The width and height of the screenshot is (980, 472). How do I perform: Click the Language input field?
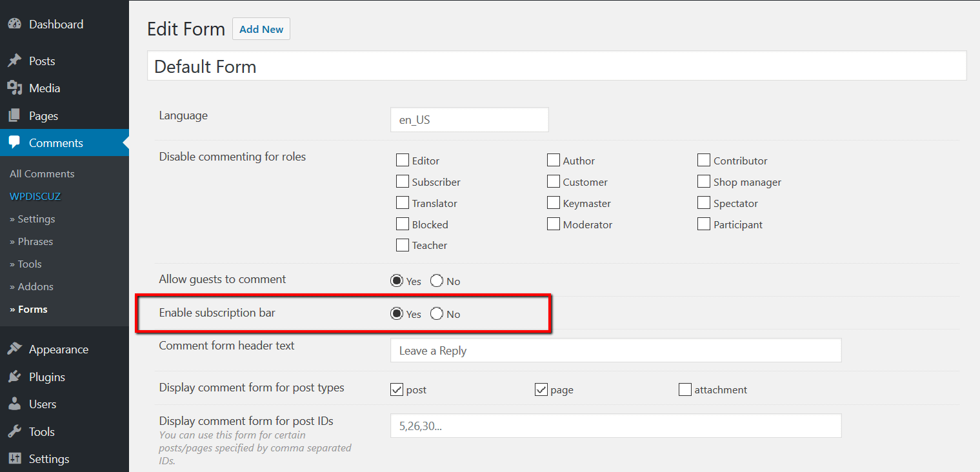(x=469, y=120)
